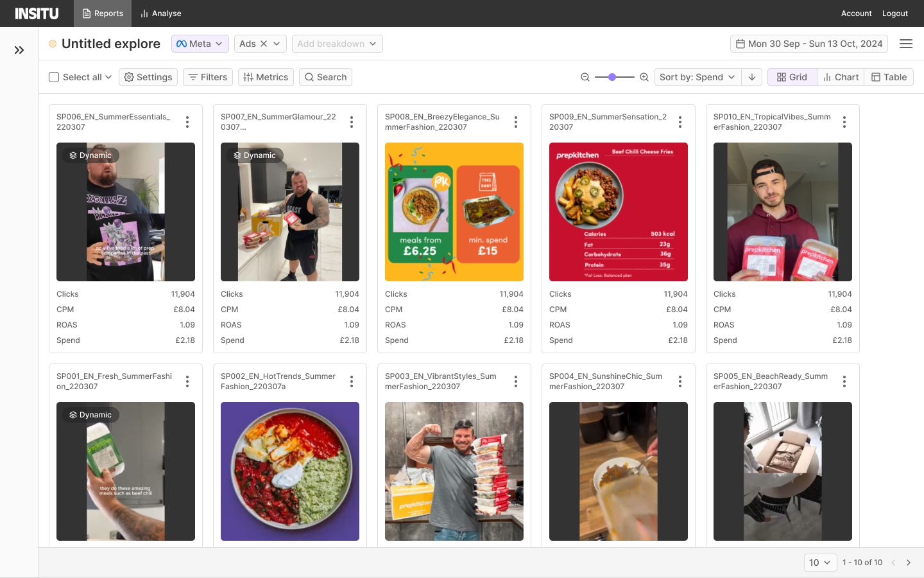Screen dimensions: 924x578
Task: Open the Sort by: Spend dropdown
Action: pyautogui.click(x=697, y=77)
